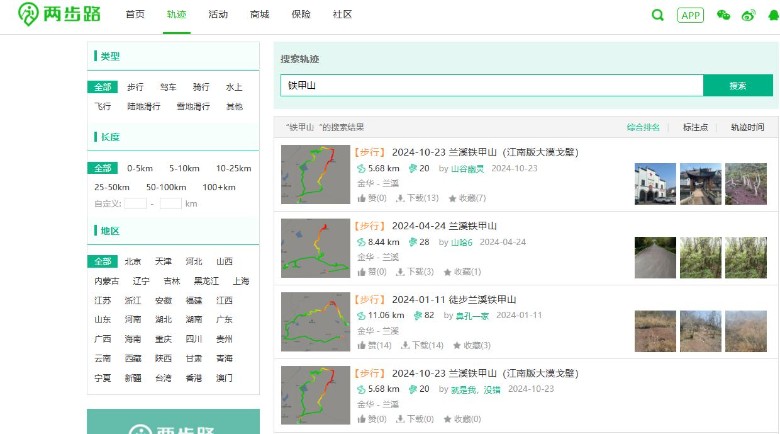The image size is (780, 434).
Task: Select the 5-10km length filter
Action: coord(184,168)
